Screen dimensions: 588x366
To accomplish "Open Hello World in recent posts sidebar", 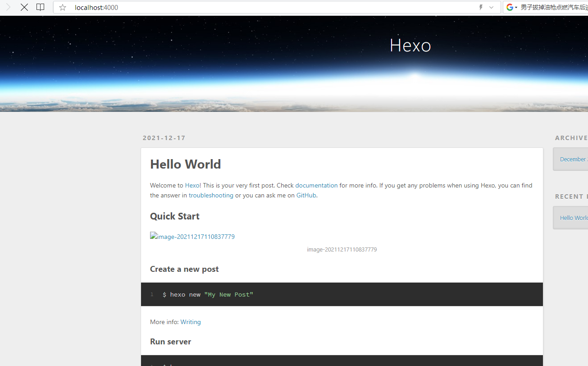I will [574, 218].
